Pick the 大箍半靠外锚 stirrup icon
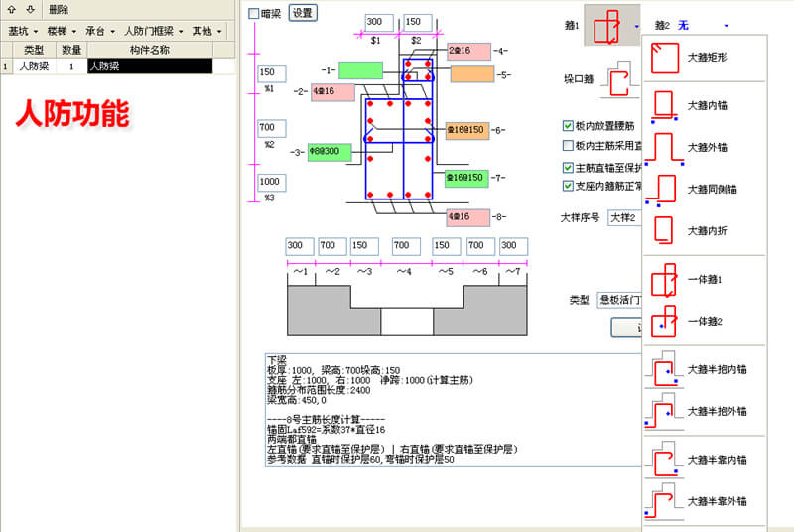 pos(665,501)
